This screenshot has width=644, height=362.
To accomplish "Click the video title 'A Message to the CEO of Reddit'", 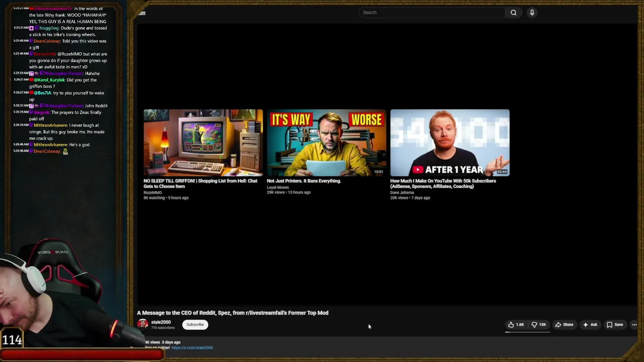I will (233, 313).
